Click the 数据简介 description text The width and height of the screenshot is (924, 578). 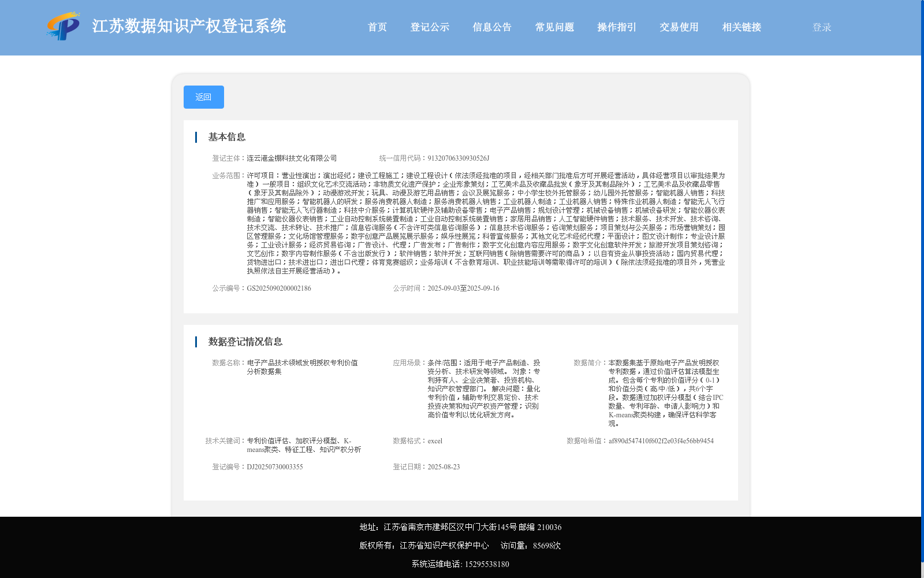click(666, 393)
